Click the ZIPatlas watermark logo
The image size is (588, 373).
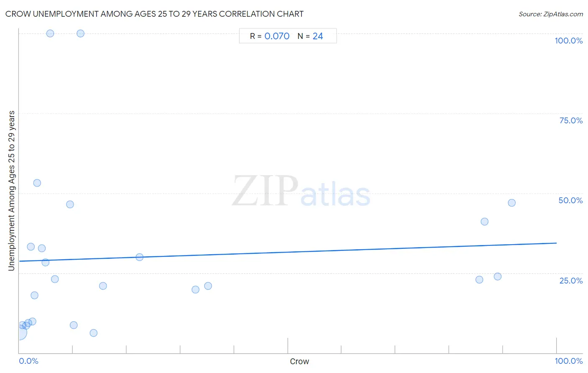(301, 191)
